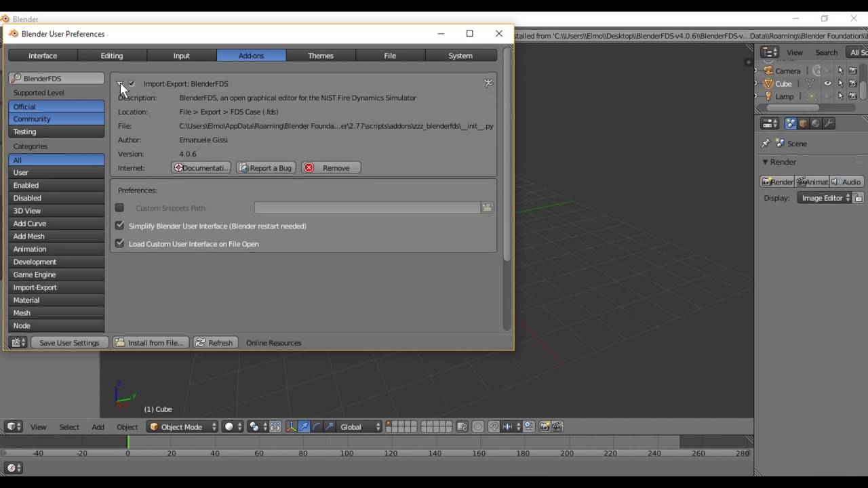The image size is (868, 488).
Task: Select the Game Engine category
Action: coord(56,274)
